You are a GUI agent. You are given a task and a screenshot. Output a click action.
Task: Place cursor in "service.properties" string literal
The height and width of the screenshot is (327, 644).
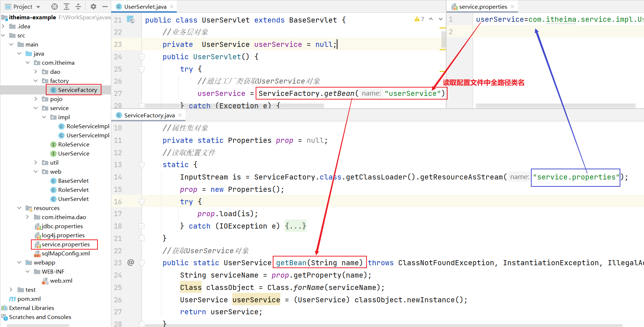pyautogui.click(x=576, y=177)
